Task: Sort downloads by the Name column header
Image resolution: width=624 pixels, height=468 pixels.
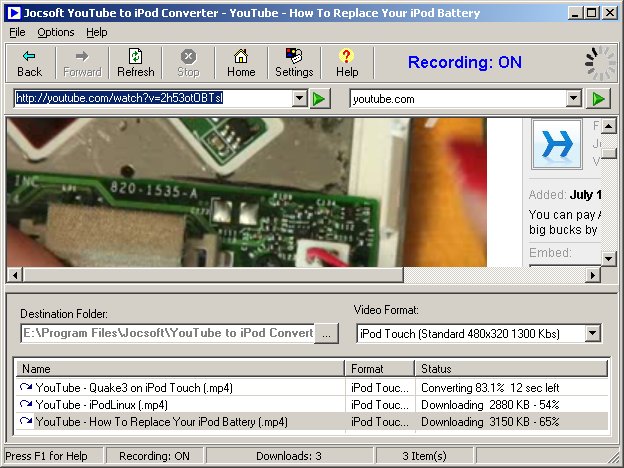Action: [x=180, y=369]
